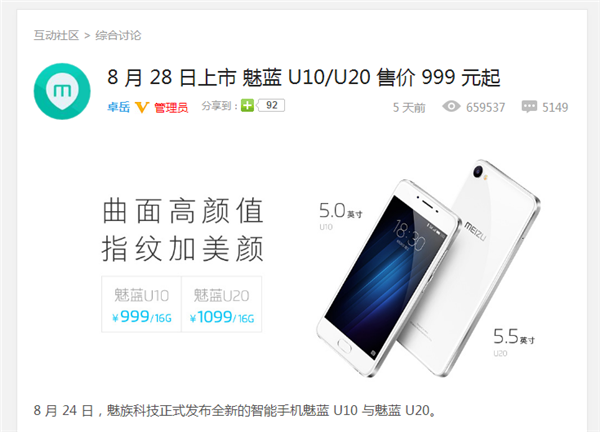
Task: Select the 魅蓝U10 ¥999 price box
Action: (142, 304)
